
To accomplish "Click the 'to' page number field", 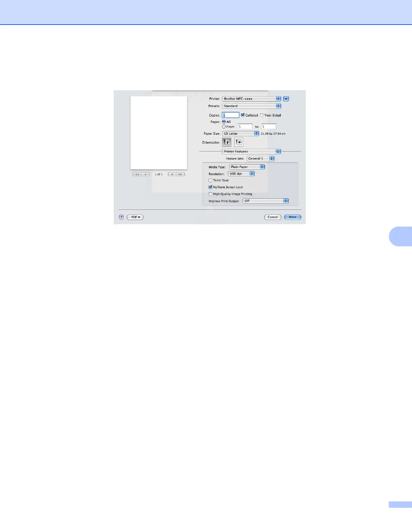I will click(x=269, y=127).
